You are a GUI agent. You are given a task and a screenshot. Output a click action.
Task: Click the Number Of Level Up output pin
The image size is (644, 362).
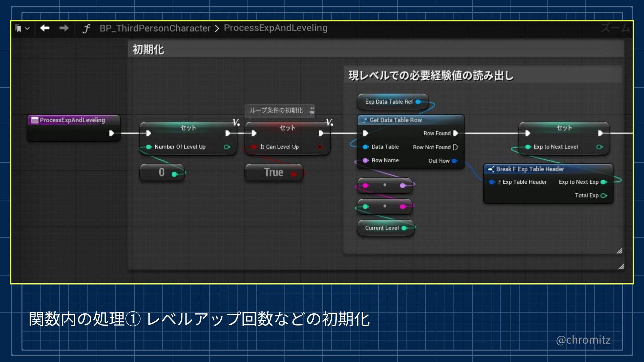[227, 147]
